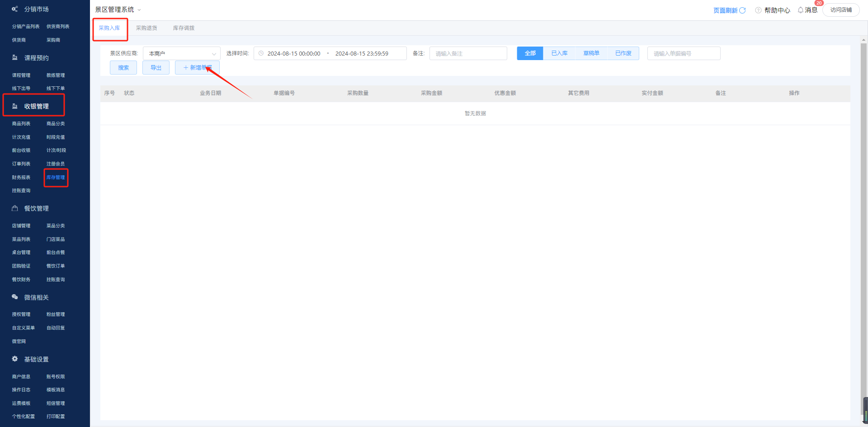Click the vertical page scrollbar

click(x=863, y=226)
